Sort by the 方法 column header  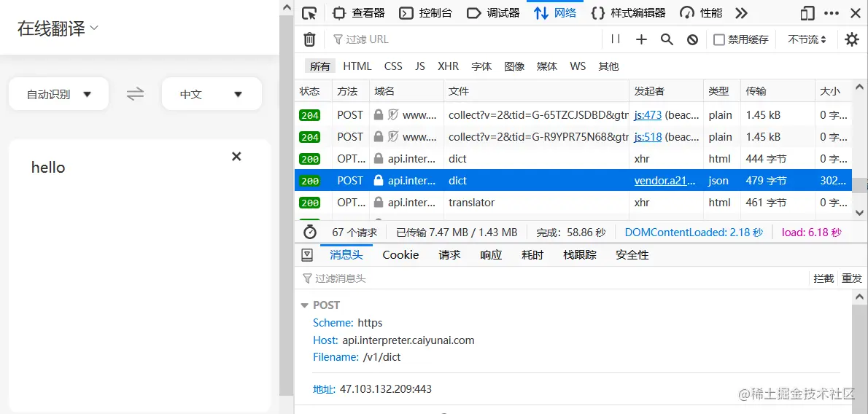click(x=350, y=91)
